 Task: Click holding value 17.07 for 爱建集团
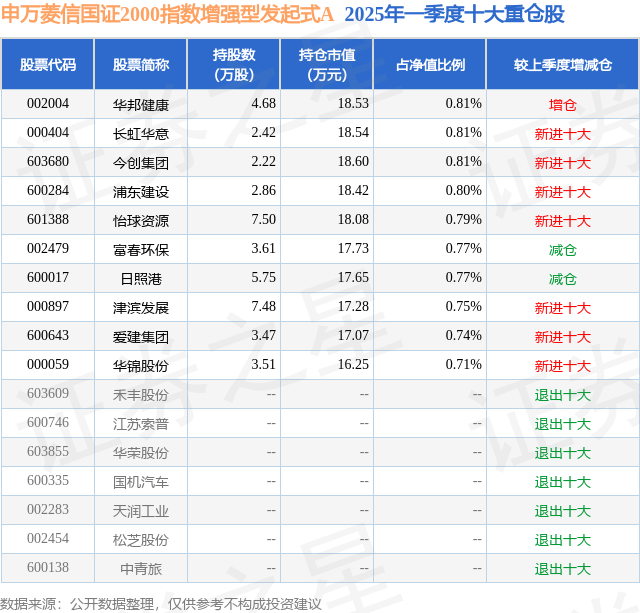point(353,335)
